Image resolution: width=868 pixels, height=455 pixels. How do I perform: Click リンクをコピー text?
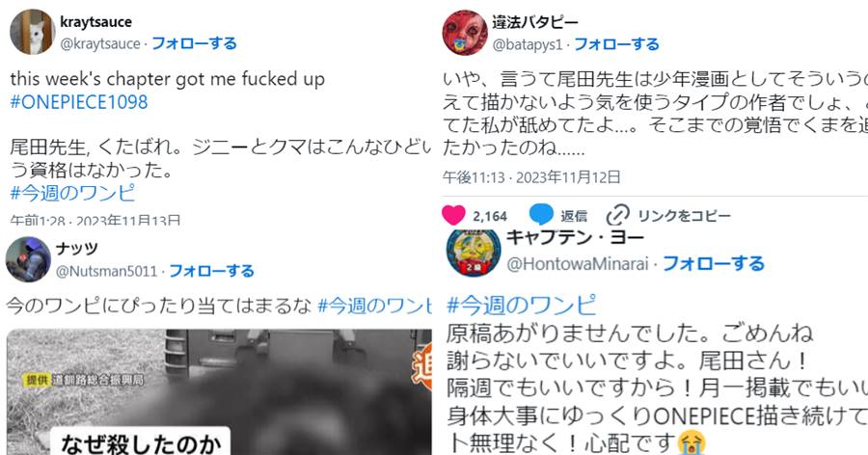tap(684, 215)
